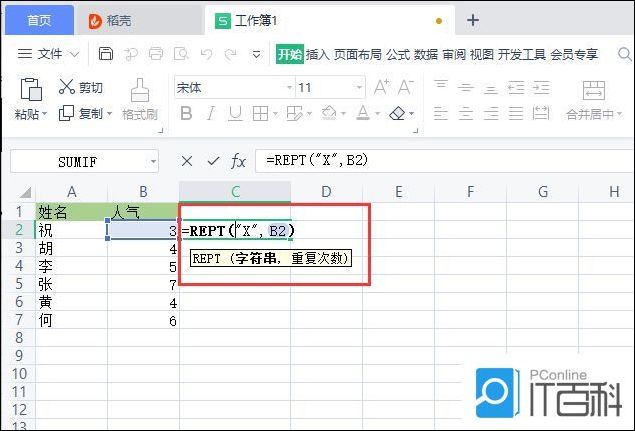This screenshot has width=635, height=431.
Task: Expand quick access toolbar customize arrow
Action: 256,54
